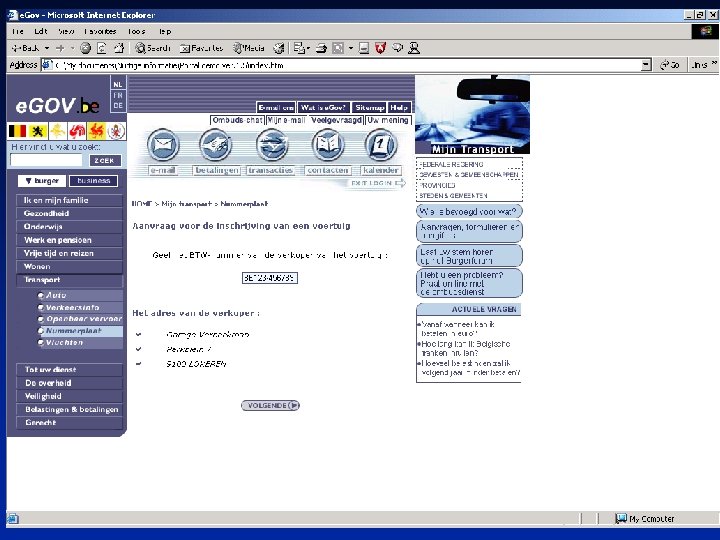Screen dimensions: 720x540
Task: Click the History icon in toolbar
Action: 279,48
